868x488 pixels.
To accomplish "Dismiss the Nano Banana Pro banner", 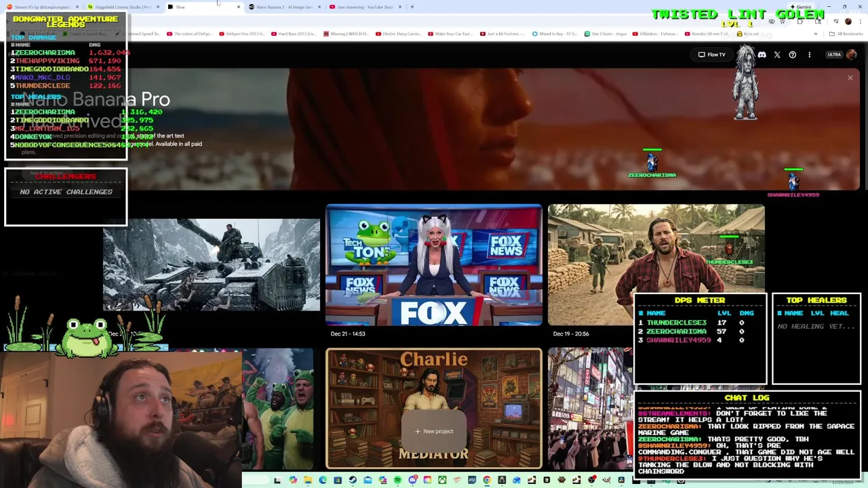I will [850, 78].
